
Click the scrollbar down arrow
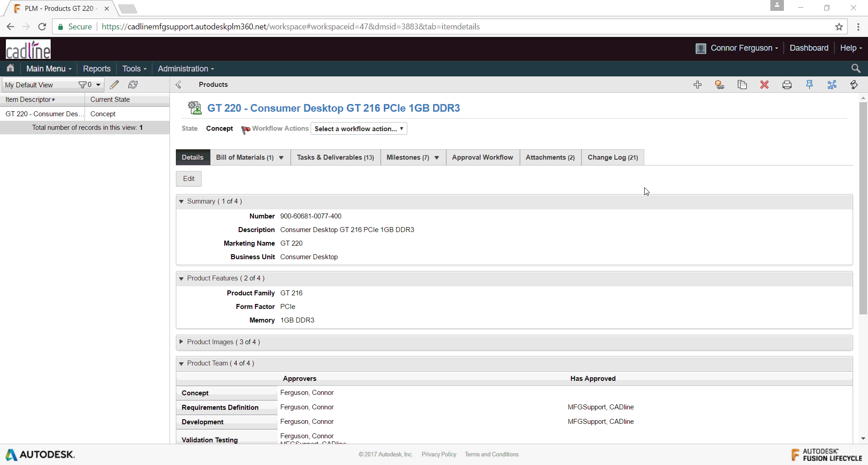[863, 438]
